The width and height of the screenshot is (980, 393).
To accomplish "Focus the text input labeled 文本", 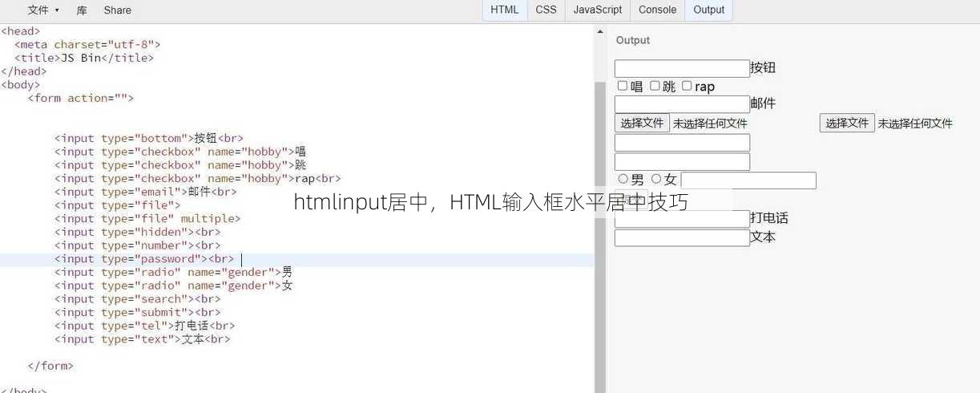I will (x=682, y=237).
